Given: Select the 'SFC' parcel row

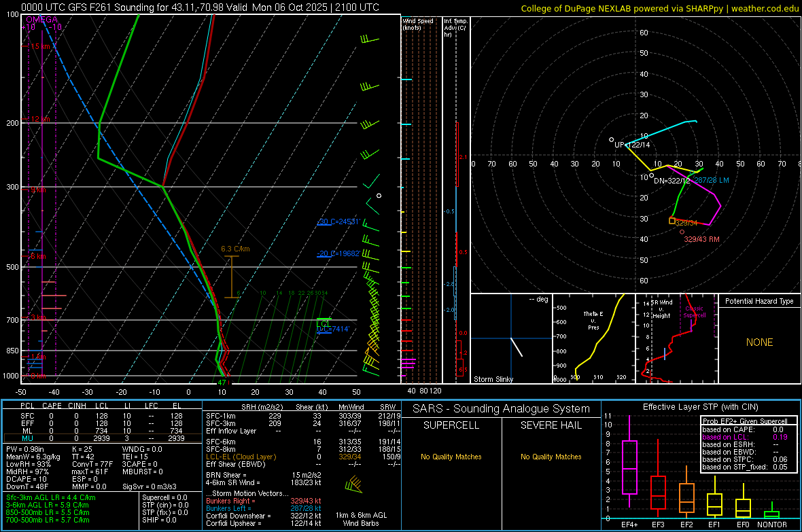Looking at the screenshot, I should tap(103, 416).
